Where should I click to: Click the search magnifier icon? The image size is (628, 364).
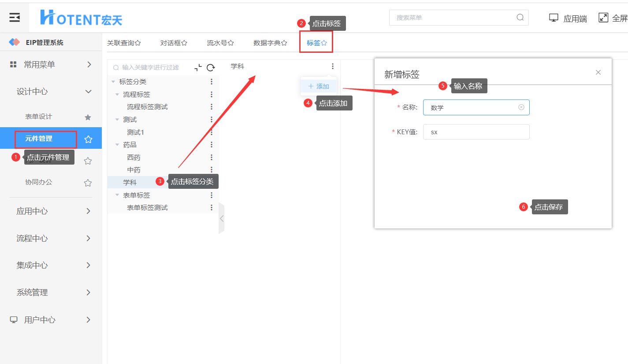(x=520, y=18)
